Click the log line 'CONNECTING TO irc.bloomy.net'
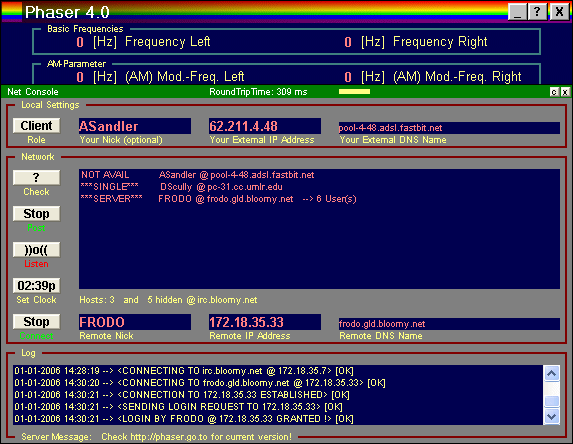The height and width of the screenshot is (444, 573). pos(184,371)
